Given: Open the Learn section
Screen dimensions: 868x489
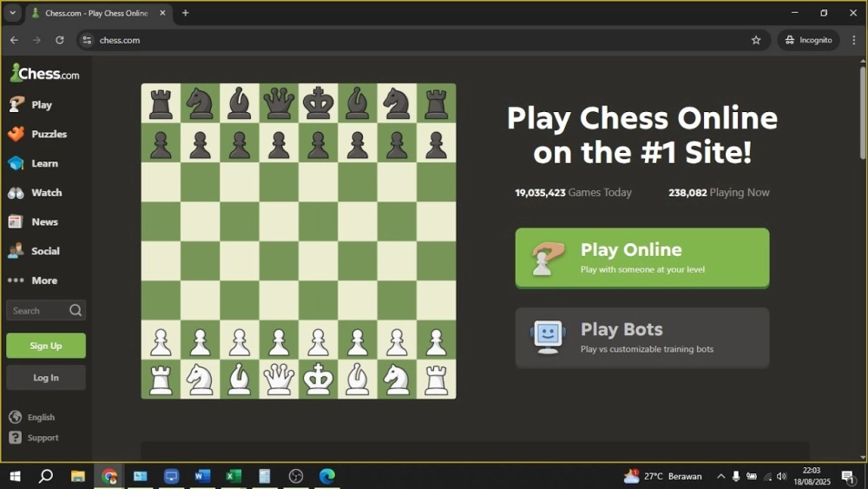Looking at the screenshot, I should pyautogui.click(x=44, y=163).
